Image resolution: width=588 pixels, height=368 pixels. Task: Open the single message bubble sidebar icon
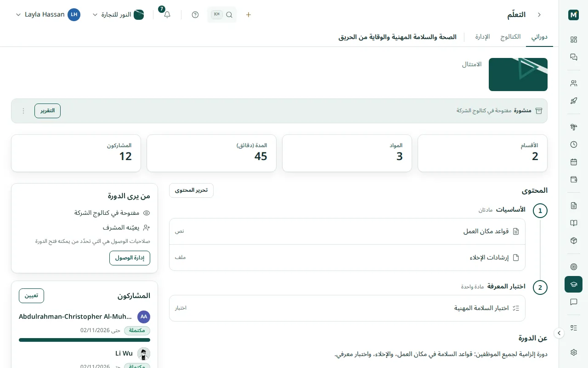coord(573,302)
